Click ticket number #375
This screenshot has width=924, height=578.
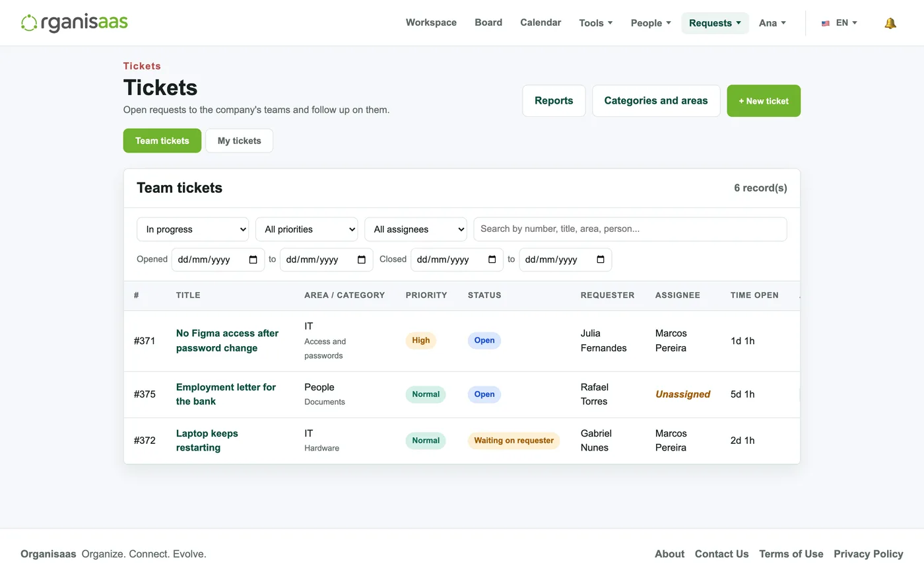[x=145, y=394]
